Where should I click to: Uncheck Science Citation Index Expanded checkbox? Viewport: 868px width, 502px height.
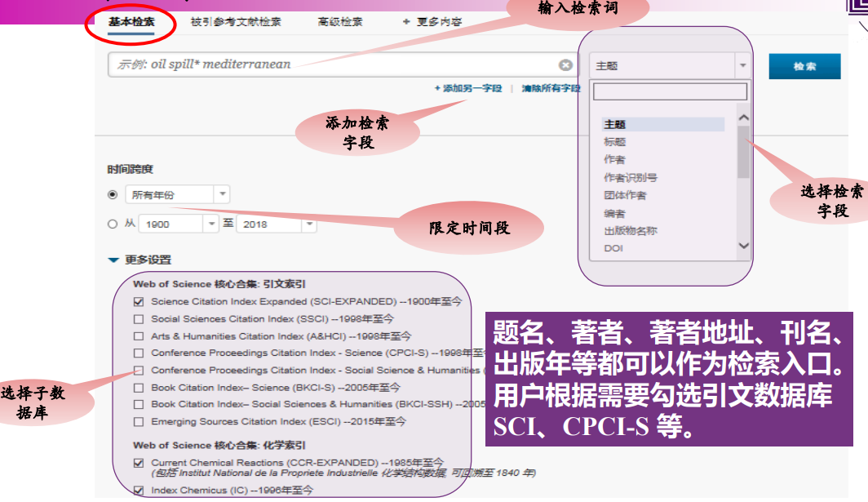click(x=139, y=302)
